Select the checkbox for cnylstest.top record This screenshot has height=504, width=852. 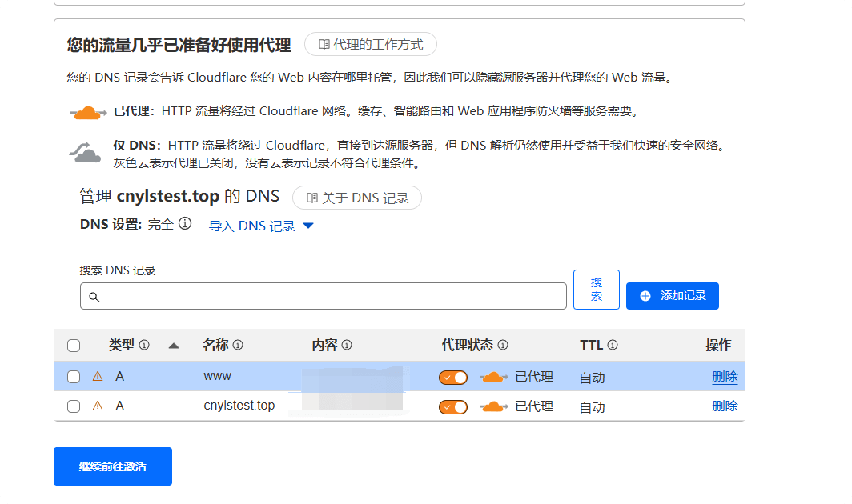[x=74, y=406]
